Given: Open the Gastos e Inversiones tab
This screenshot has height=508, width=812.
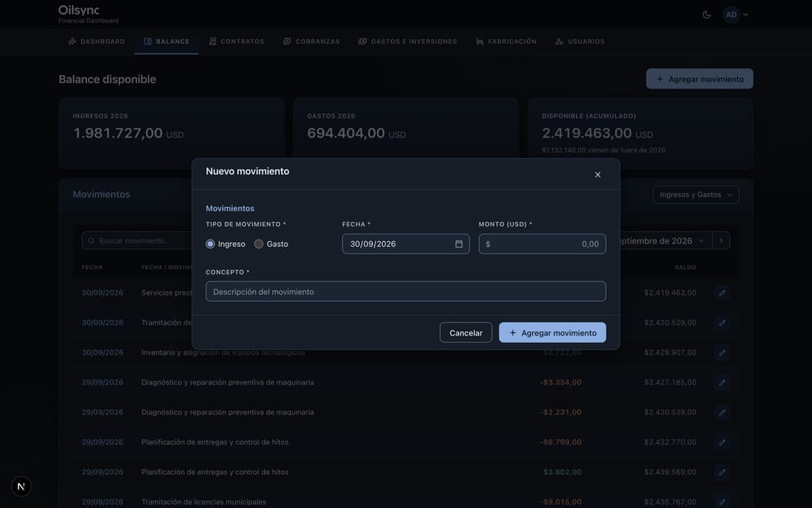Looking at the screenshot, I should (x=408, y=41).
